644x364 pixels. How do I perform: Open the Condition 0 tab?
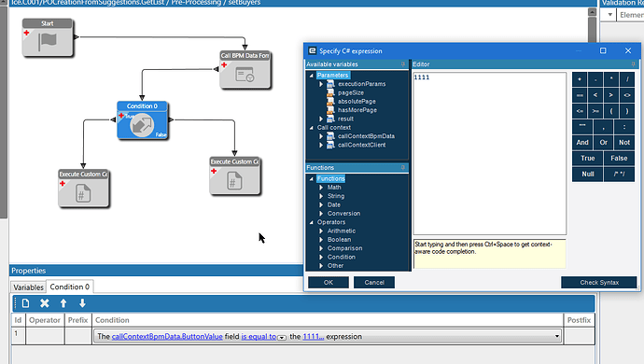click(x=69, y=287)
